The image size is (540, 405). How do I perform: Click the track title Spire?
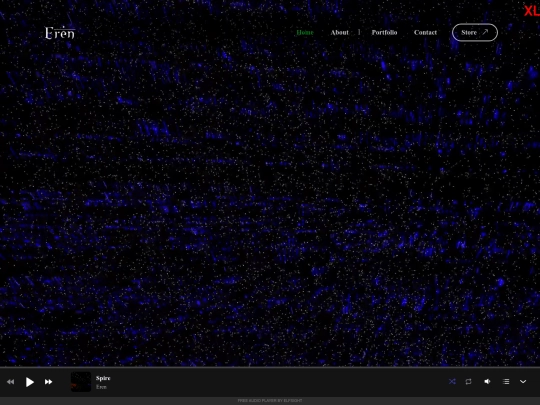click(103, 378)
